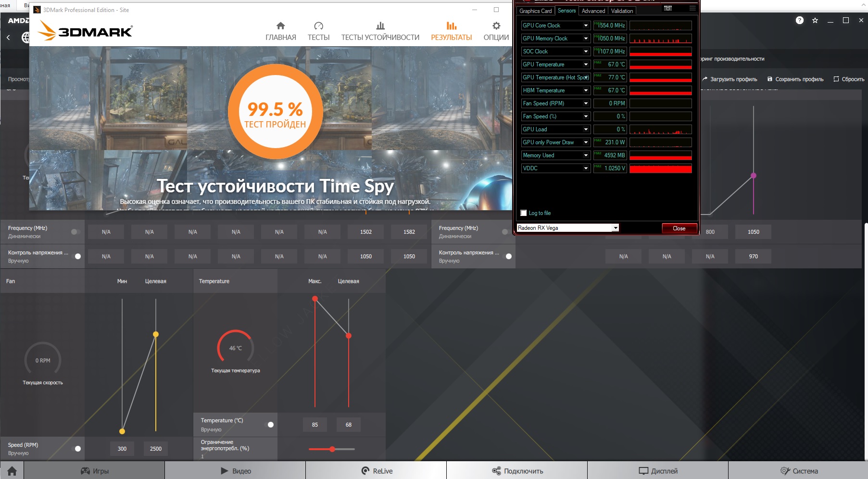Expand the GPU Core Clock sensor dropdown

pyautogui.click(x=586, y=25)
